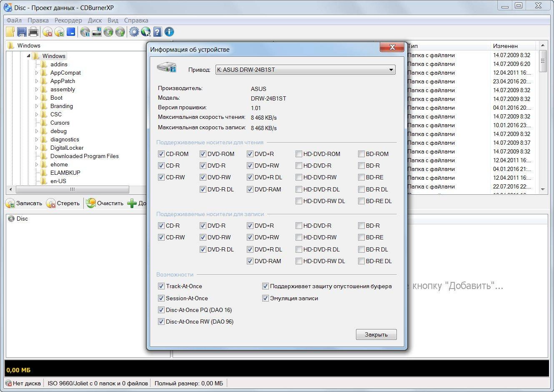Toggle the BD-ROM reading checkbox
The image size is (554, 392).
361,154
